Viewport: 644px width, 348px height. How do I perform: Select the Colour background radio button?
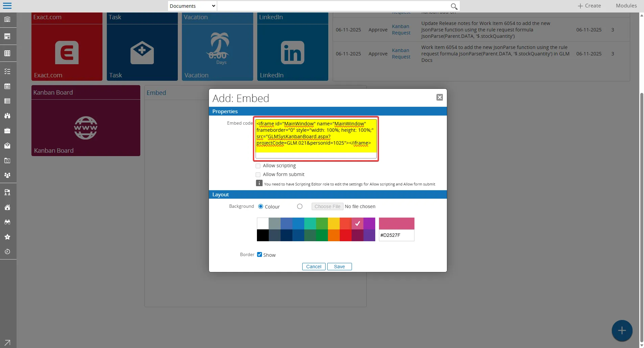(x=261, y=206)
